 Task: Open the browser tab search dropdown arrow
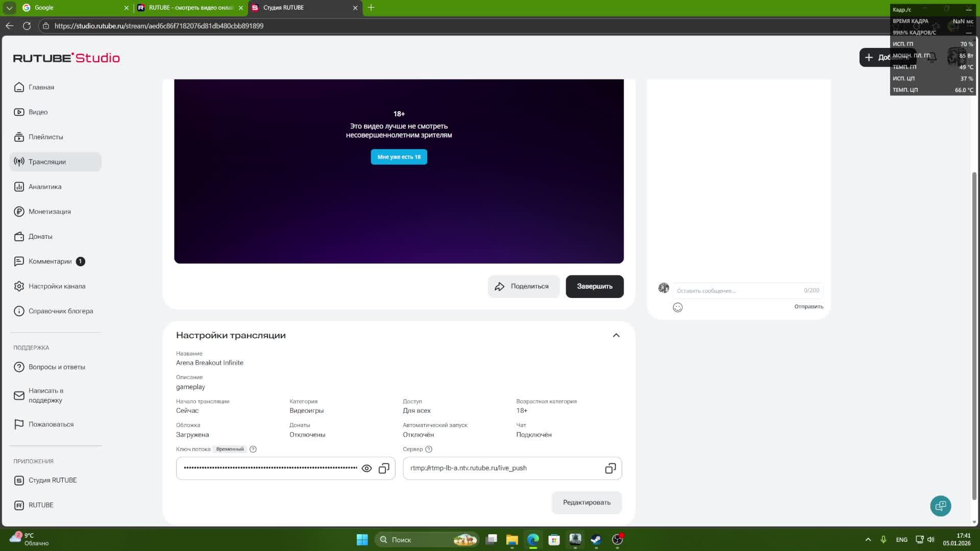pos(9,8)
